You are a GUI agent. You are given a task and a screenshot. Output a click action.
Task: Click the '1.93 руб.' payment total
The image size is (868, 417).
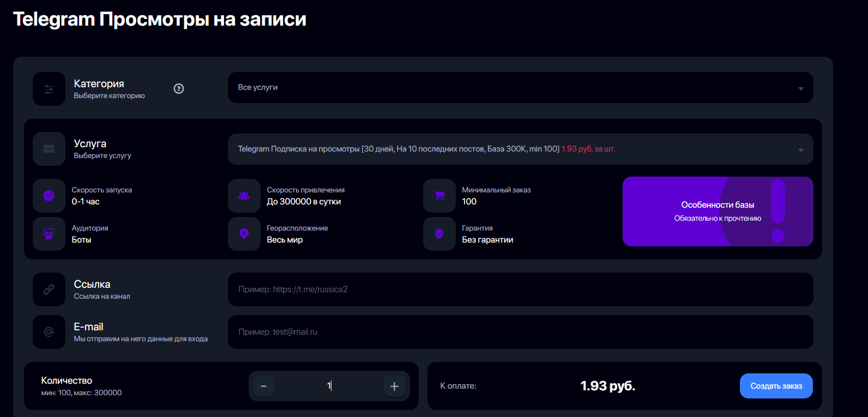pos(608,386)
